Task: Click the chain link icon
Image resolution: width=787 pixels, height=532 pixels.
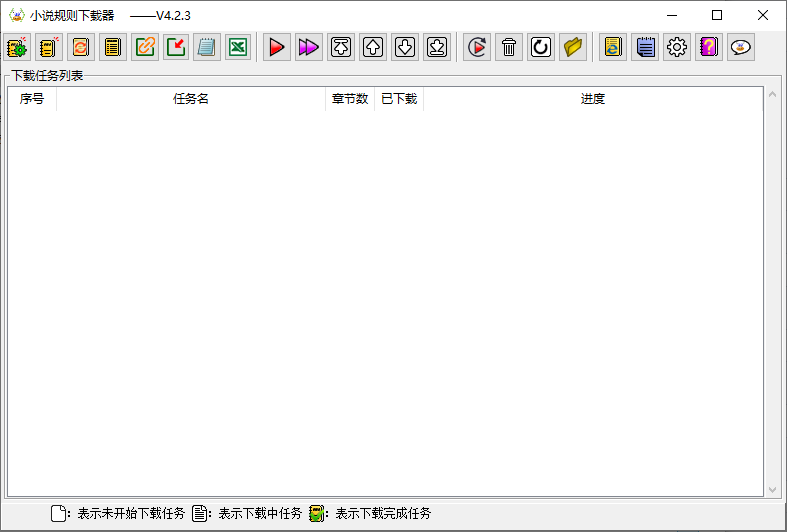Action: (145, 47)
